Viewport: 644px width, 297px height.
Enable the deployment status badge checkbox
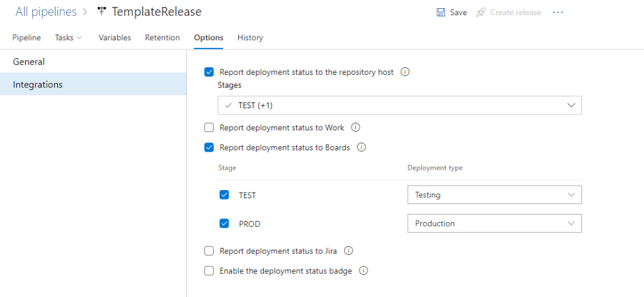209,271
